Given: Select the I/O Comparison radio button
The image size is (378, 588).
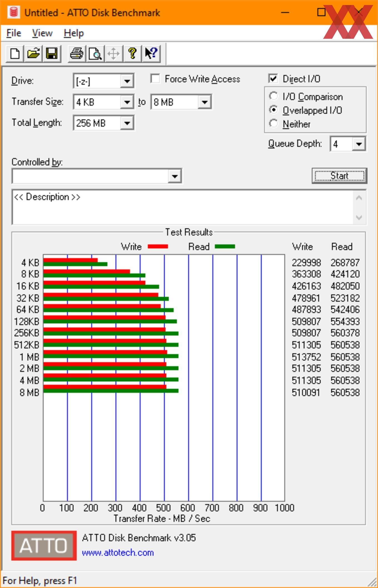Looking at the screenshot, I should click(273, 96).
